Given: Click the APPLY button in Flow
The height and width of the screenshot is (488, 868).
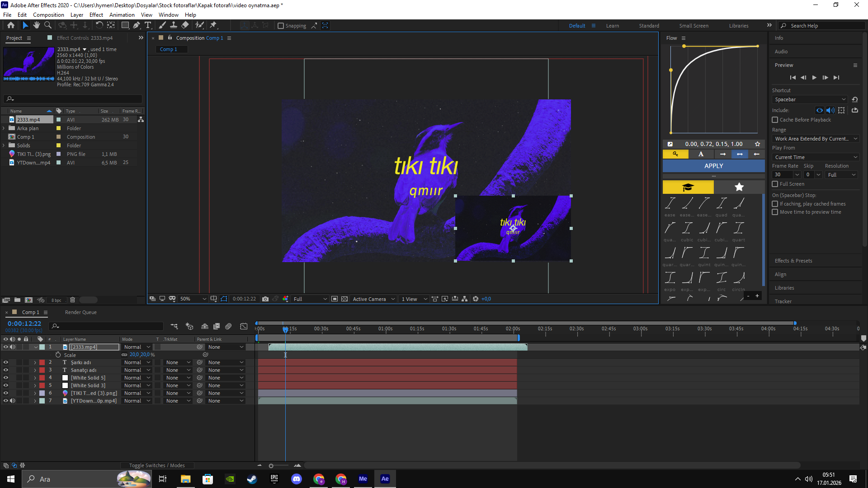Looking at the screenshot, I should pyautogui.click(x=714, y=166).
